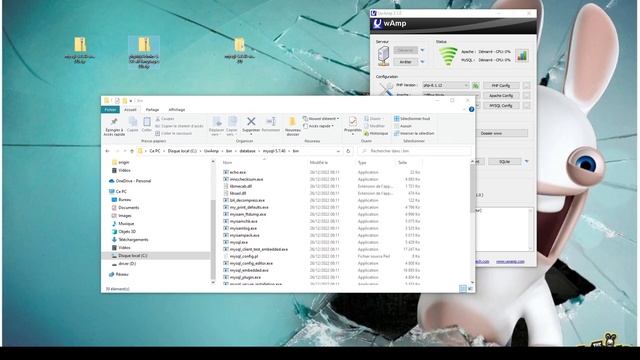The height and width of the screenshot is (360, 640).
Task: Open the address bar history dropdown
Action: coord(338,151)
